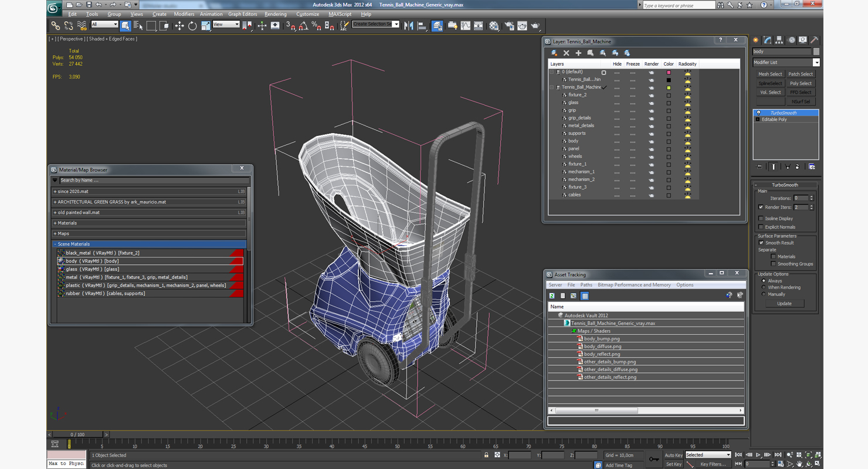Click the Poly Select button
Viewport: 868px width, 469px height.
coord(801,83)
